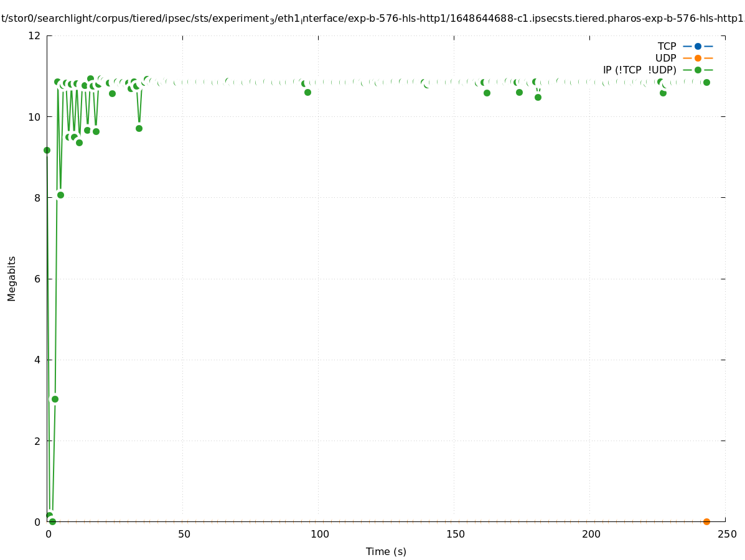Click the file path title at the top

click(x=372, y=19)
